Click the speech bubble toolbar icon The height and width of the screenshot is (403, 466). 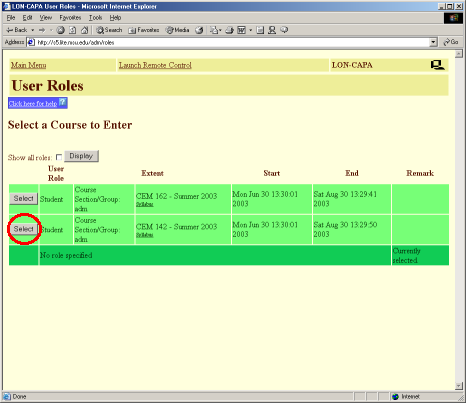click(284, 30)
